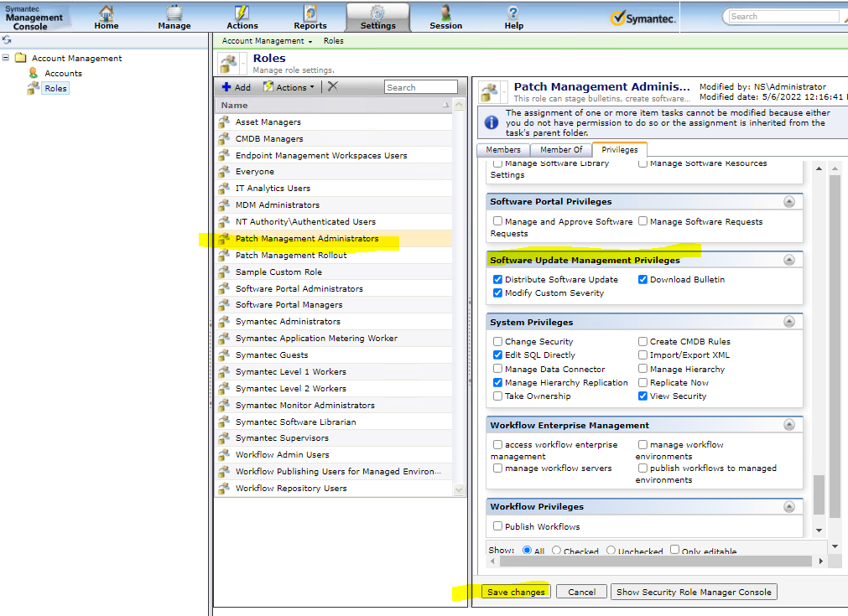Collapse the System Privileges section
Viewport: 848px width, 616px height.
click(789, 322)
